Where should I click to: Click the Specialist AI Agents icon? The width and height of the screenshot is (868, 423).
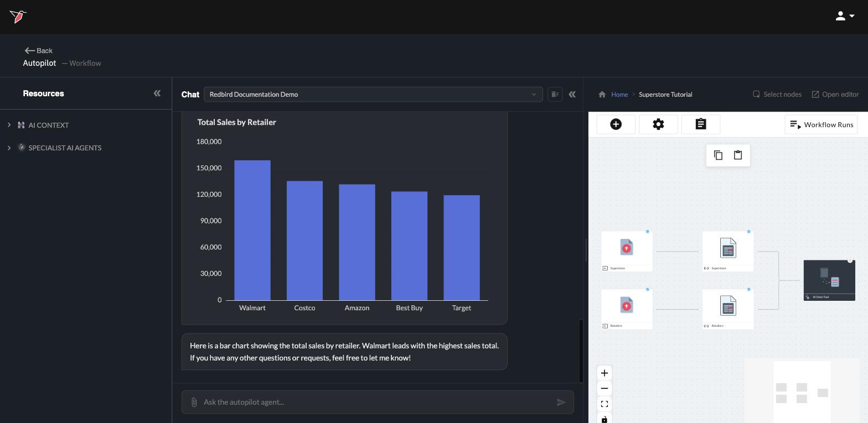click(22, 148)
